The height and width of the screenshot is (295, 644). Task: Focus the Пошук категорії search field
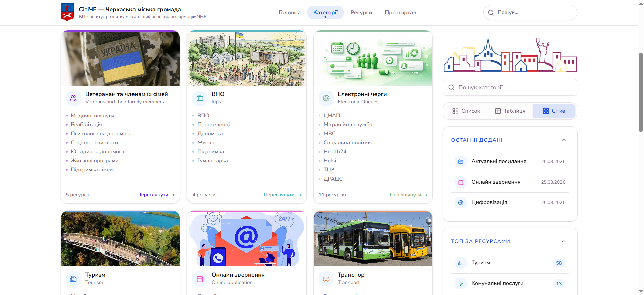(x=510, y=87)
